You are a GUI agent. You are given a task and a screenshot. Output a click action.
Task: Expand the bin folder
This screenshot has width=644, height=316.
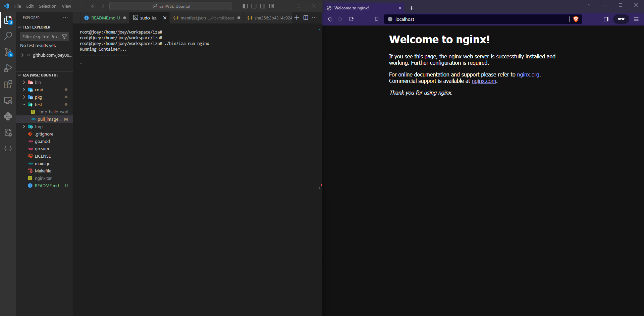(x=24, y=82)
